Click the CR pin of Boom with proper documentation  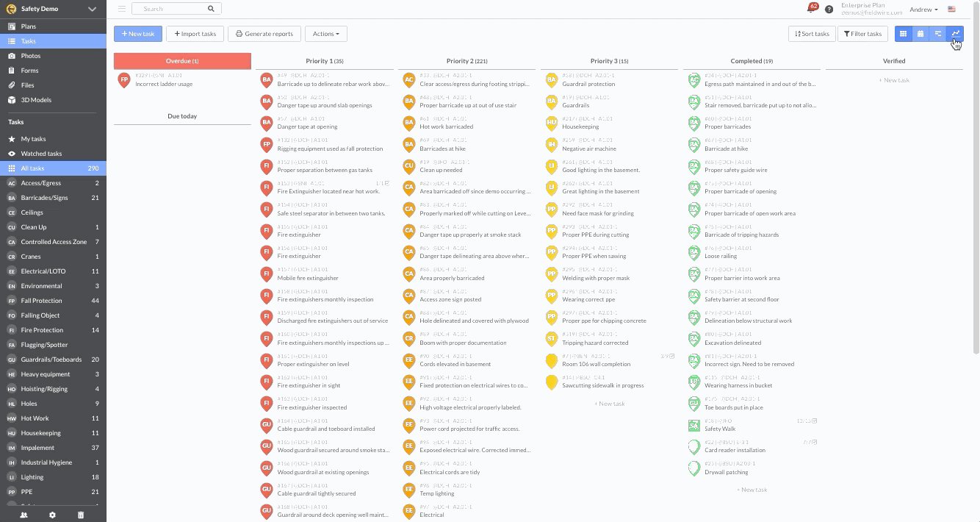click(408, 339)
